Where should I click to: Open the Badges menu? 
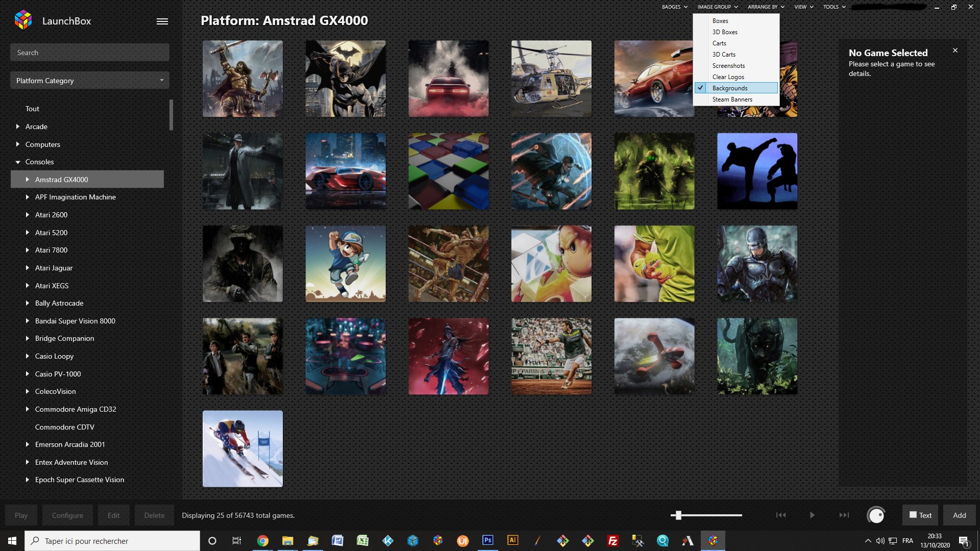(674, 7)
